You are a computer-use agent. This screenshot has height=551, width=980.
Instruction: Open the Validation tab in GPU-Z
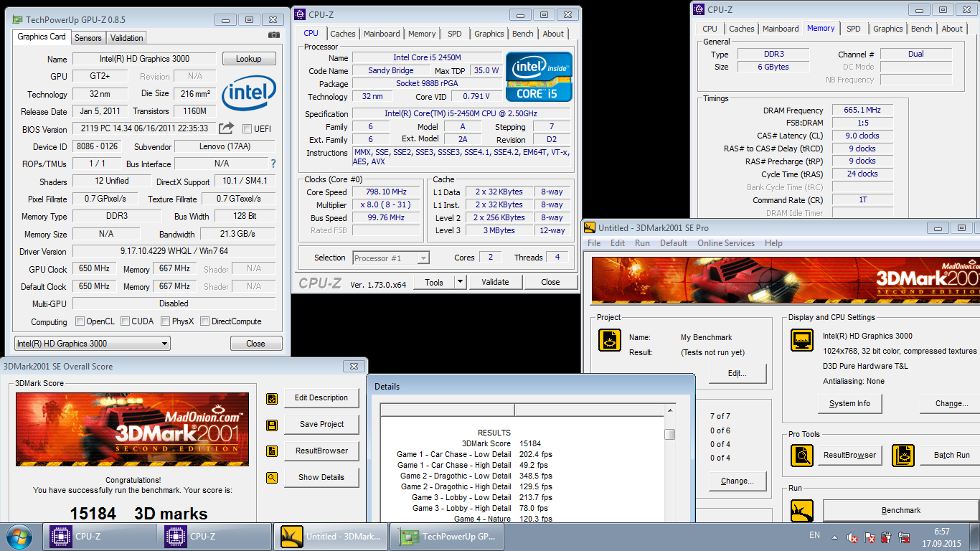(127, 37)
